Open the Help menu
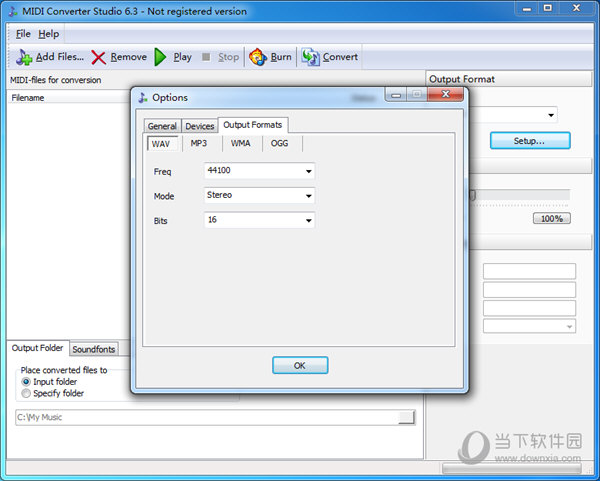Image resolution: width=600 pixels, height=481 pixels. pyautogui.click(x=49, y=34)
